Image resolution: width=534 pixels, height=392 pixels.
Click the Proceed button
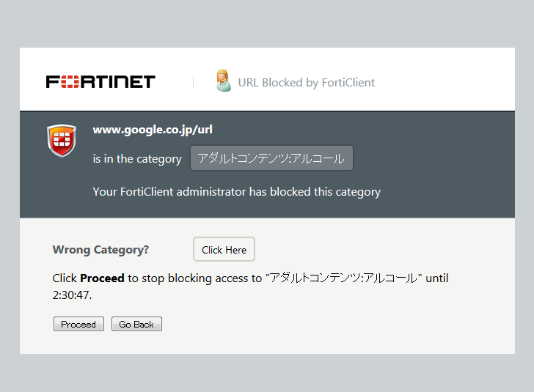click(x=78, y=324)
